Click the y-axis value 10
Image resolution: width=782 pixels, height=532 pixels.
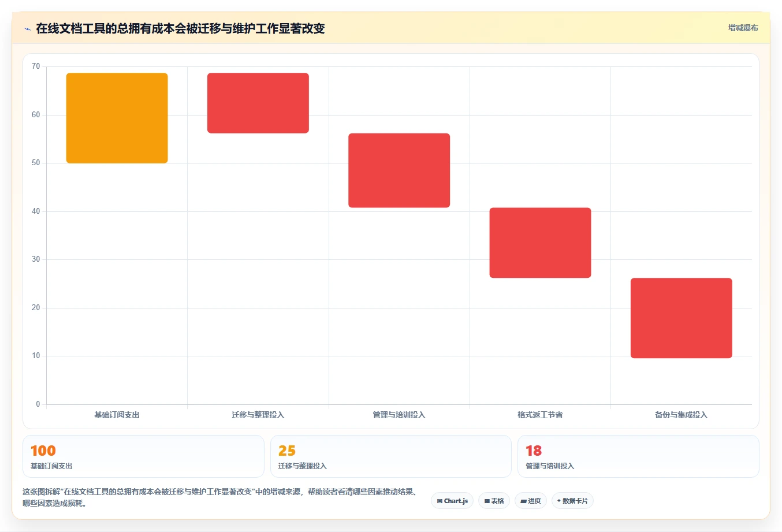click(x=36, y=356)
